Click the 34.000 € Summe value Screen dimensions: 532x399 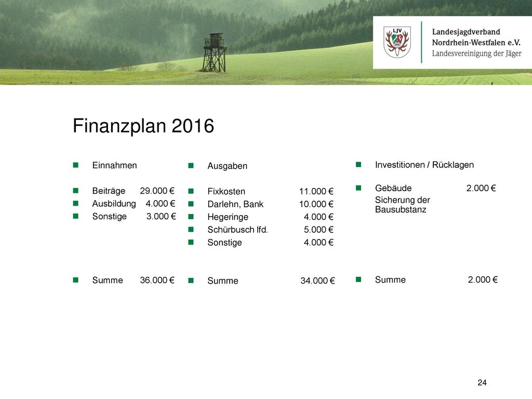317,281
